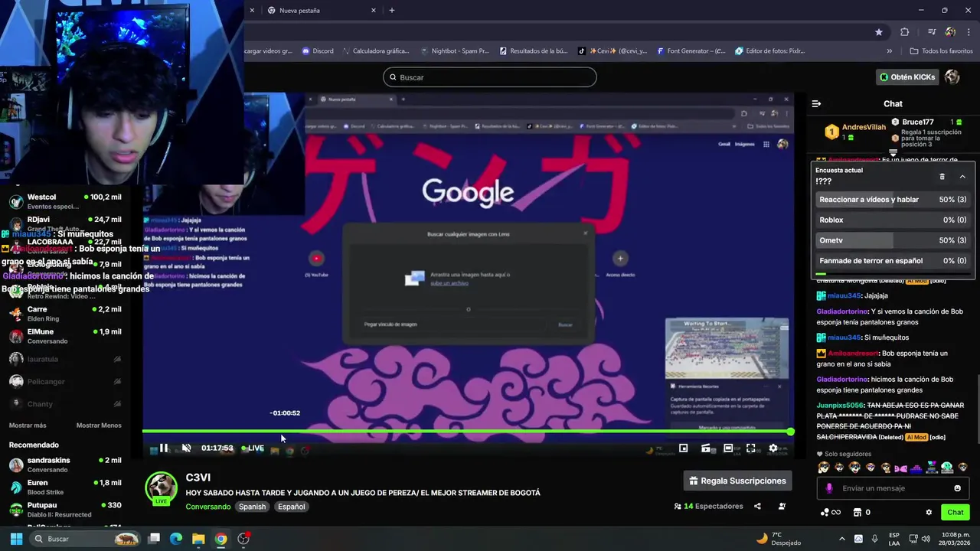Collapse the chat panel
The width and height of the screenshot is (980, 551).
[816, 103]
